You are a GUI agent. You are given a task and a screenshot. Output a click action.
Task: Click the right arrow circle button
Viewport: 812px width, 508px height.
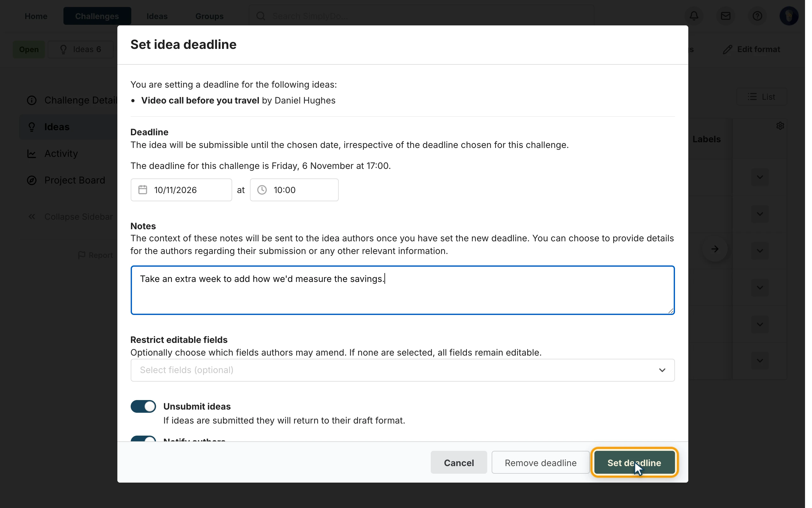tap(715, 249)
